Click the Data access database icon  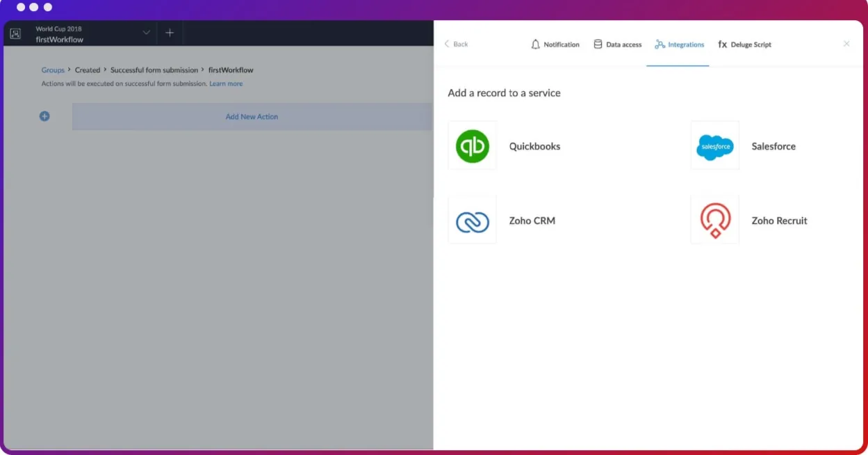click(598, 45)
